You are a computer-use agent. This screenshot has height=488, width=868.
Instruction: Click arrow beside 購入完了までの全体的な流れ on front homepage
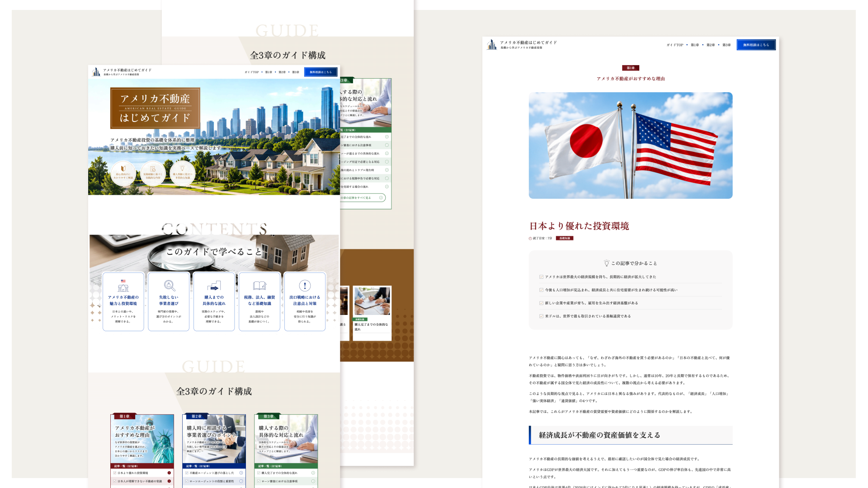(313, 473)
